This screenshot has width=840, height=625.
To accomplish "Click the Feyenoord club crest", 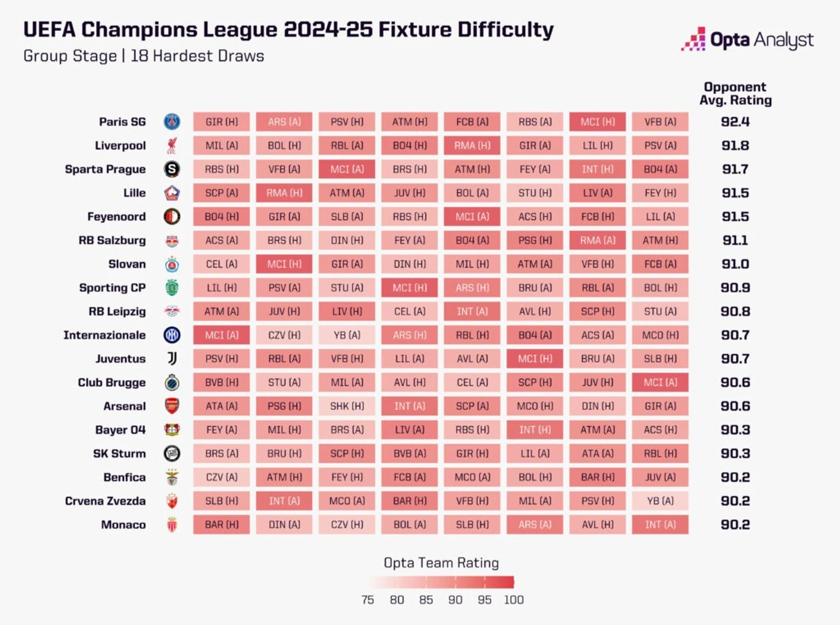I will [x=171, y=216].
